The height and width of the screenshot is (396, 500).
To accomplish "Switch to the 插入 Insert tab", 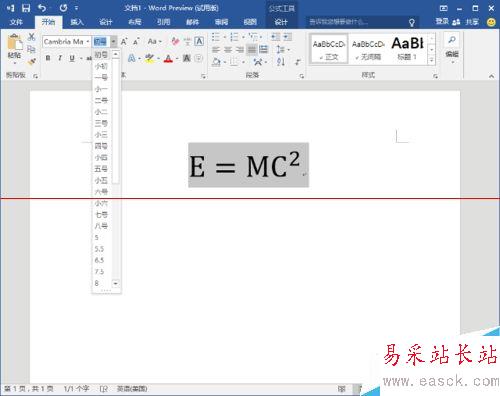I will pos(77,22).
